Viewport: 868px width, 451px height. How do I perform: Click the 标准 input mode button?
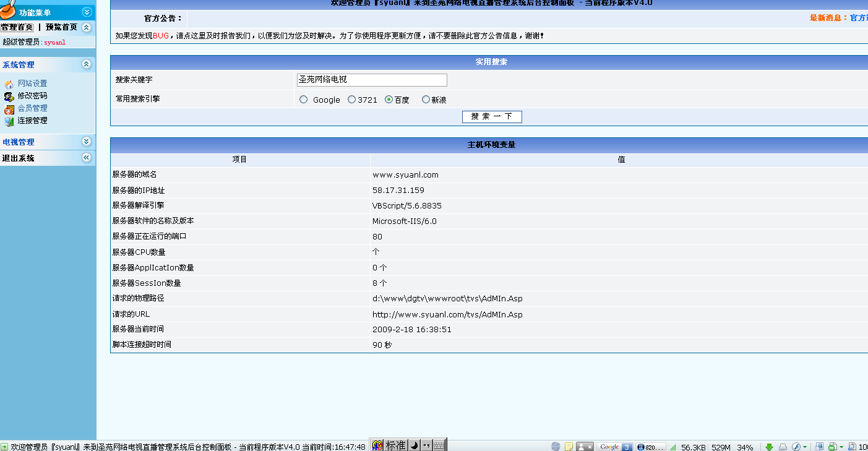coord(396,445)
